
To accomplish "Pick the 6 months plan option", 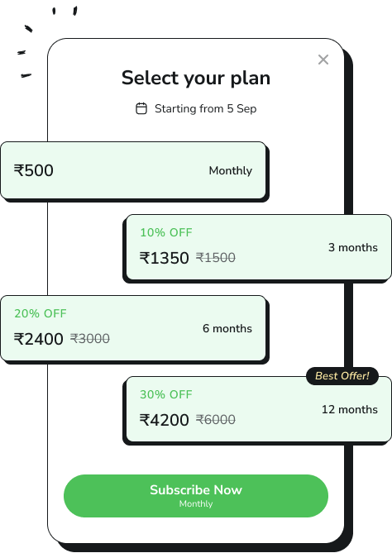I will [x=133, y=328].
